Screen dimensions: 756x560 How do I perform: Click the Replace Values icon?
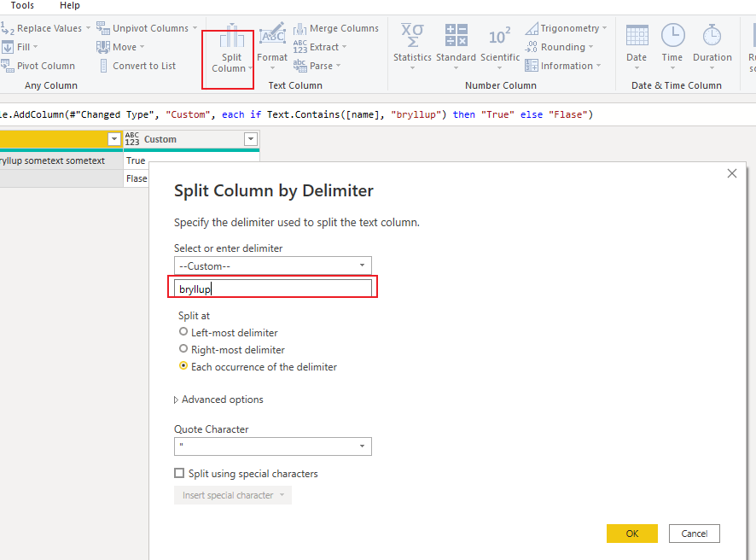point(7,28)
